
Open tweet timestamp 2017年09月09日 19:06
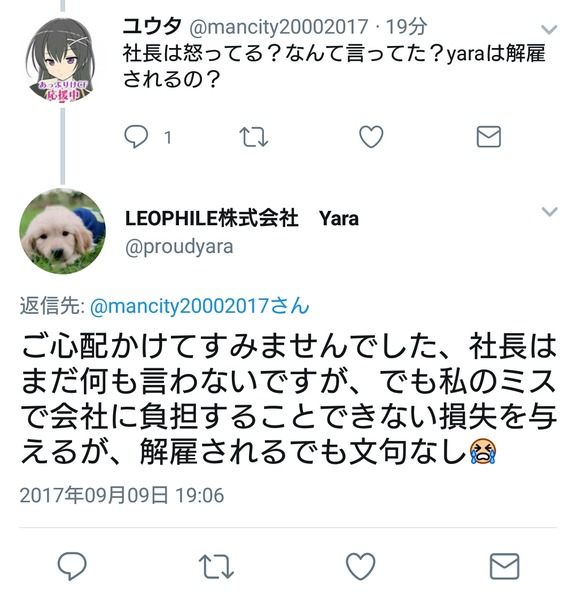(122, 495)
